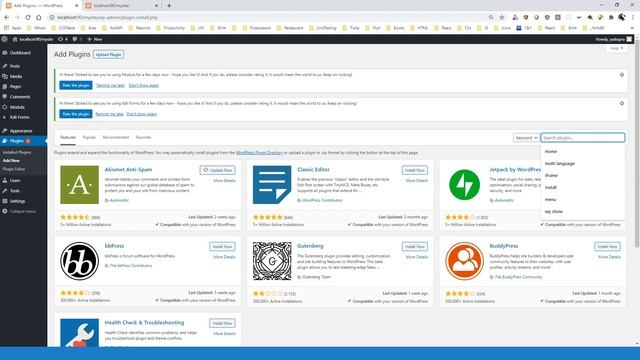Install the Classic Editor plugin
The height and width of the screenshot is (360, 640).
pos(415,170)
